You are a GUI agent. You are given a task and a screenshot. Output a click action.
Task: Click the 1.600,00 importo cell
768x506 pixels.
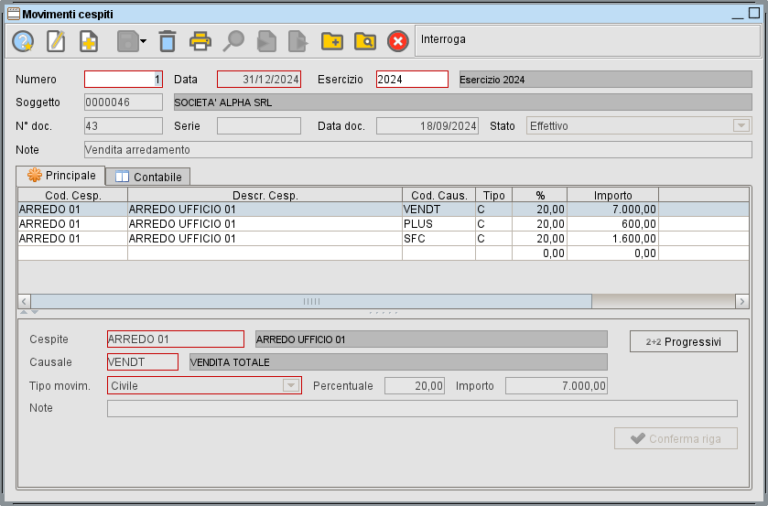pos(613,239)
